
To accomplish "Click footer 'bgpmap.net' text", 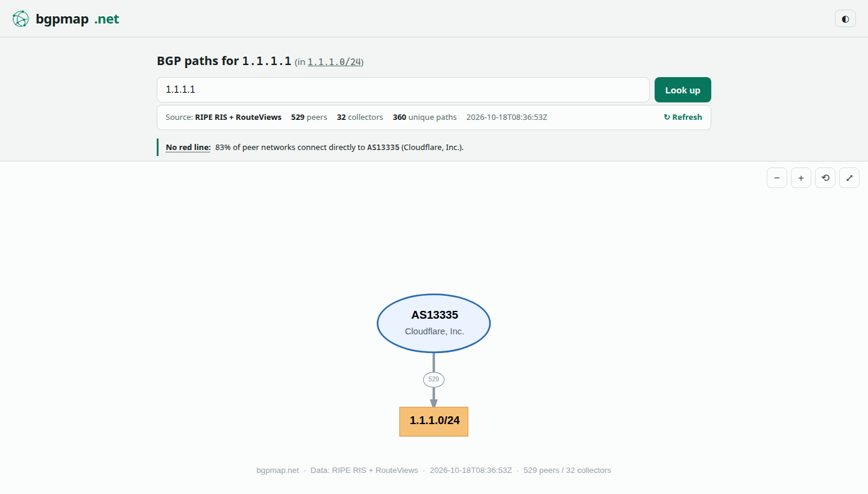I will click(x=277, y=471).
